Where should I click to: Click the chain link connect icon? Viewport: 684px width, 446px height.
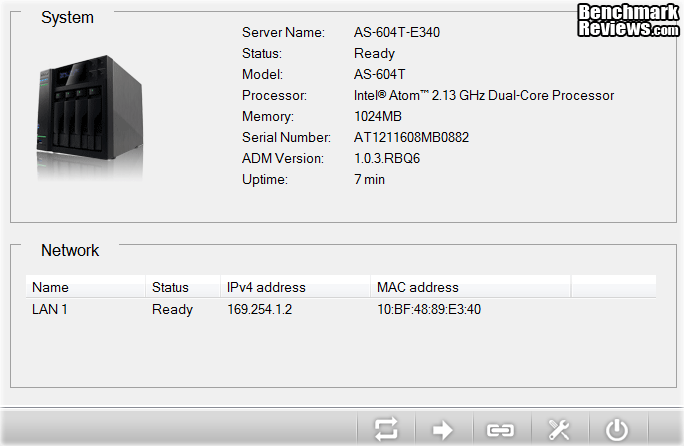tap(500, 430)
